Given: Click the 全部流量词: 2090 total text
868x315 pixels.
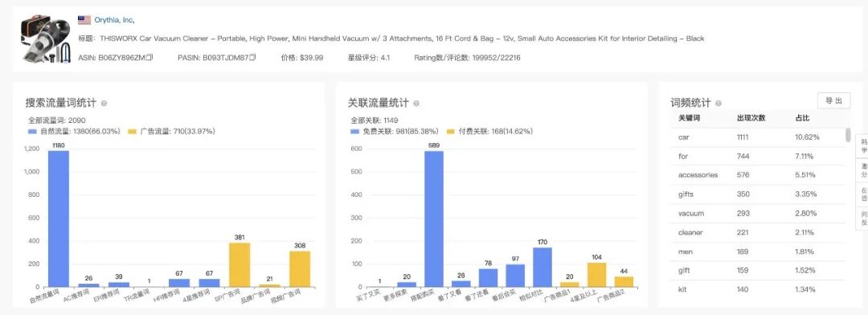Looking at the screenshot, I should coord(56,120).
